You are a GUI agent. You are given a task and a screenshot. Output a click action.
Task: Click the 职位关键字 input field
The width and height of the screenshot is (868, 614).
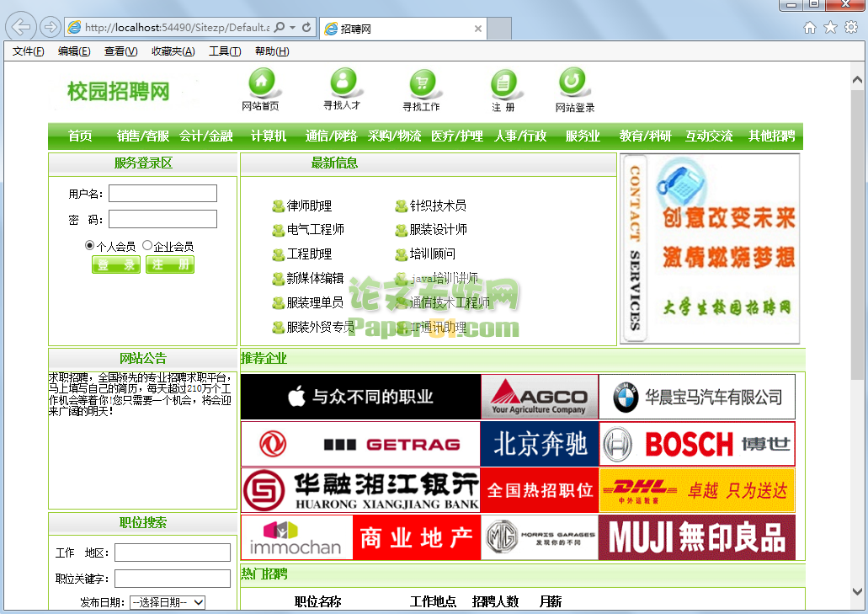(x=173, y=579)
